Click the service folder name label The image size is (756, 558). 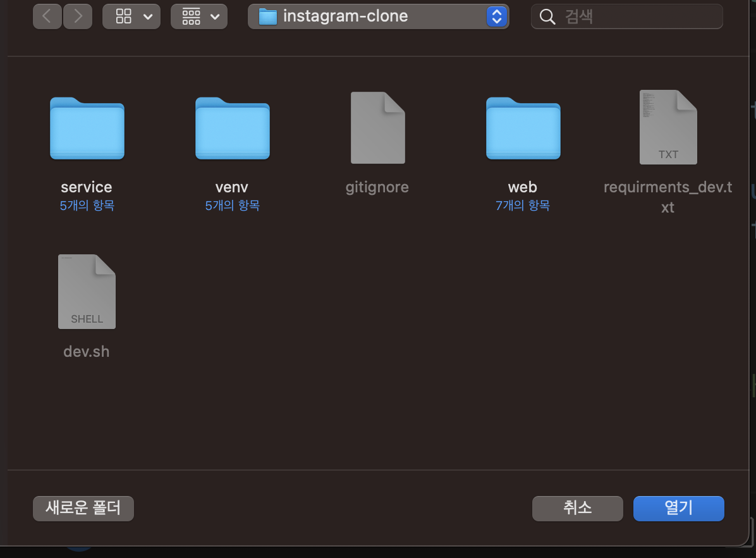point(87,187)
